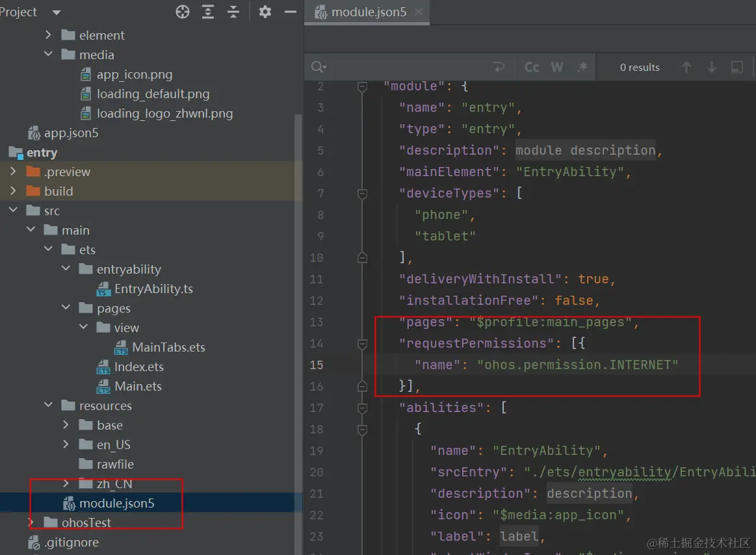Screen dimensions: 756x555
Task: Expand the base folder
Action: click(66, 424)
